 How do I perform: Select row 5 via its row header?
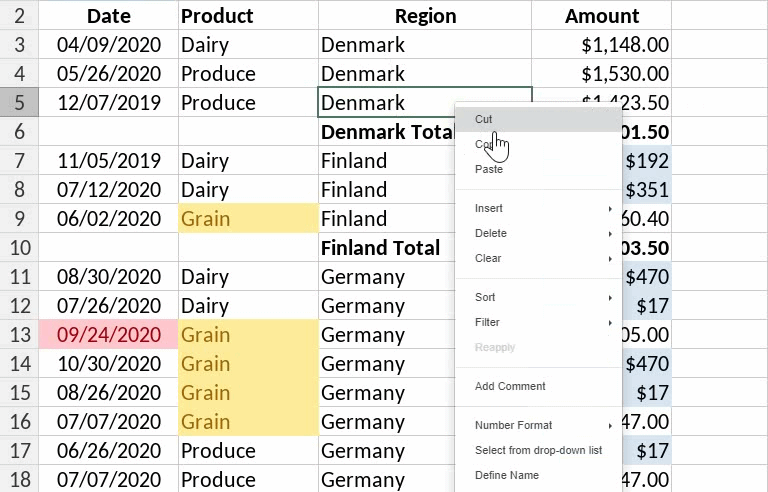coord(19,103)
